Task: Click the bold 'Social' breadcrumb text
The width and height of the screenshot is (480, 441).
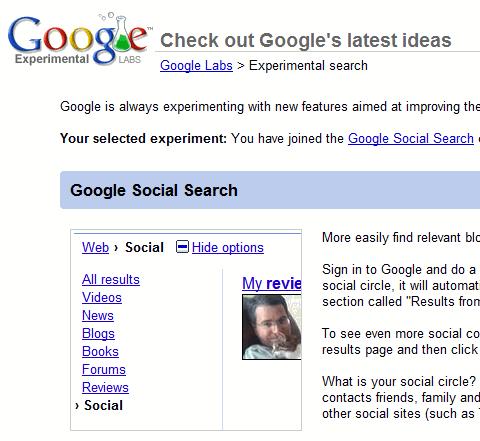Action: tap(144, 247)
